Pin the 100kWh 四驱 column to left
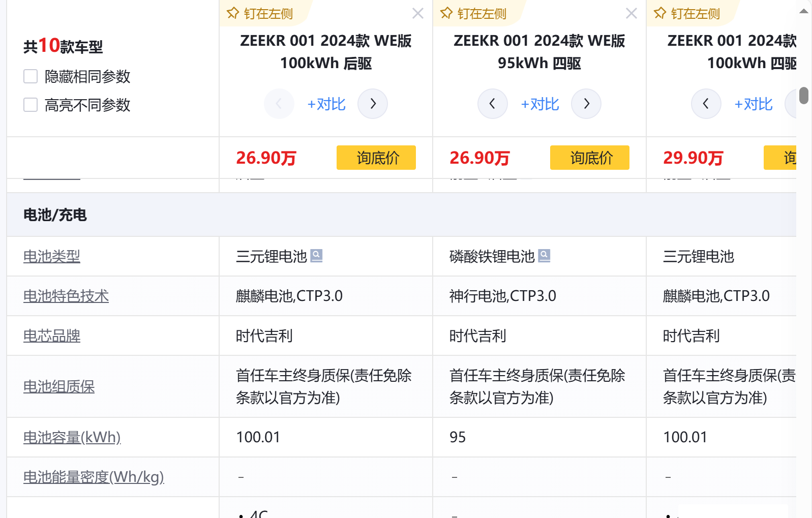Image resolution: width=812 pixels, height=518 pixels. [687, 14]
